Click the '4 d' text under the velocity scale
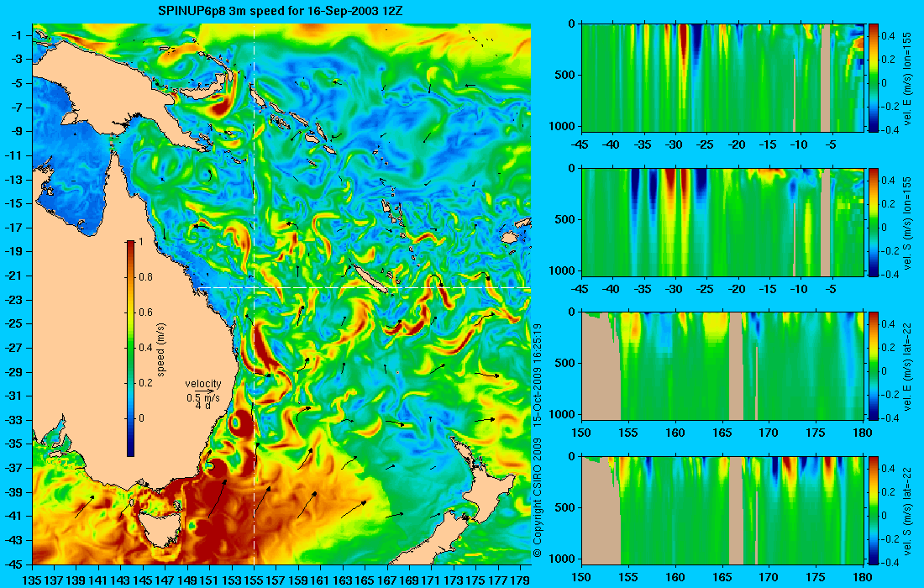The width and height of the screenshot is (924, 588). click(202, 406)
